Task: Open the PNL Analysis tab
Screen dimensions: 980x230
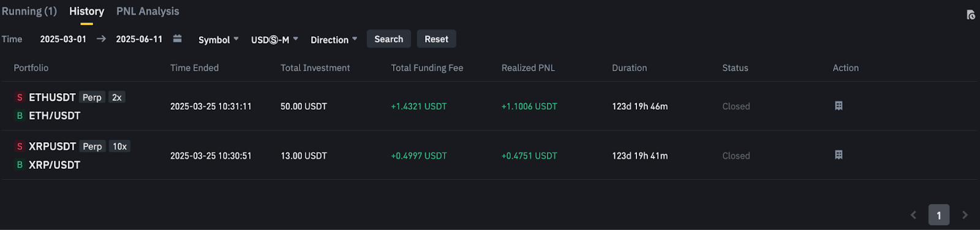Action: [148, 11]
